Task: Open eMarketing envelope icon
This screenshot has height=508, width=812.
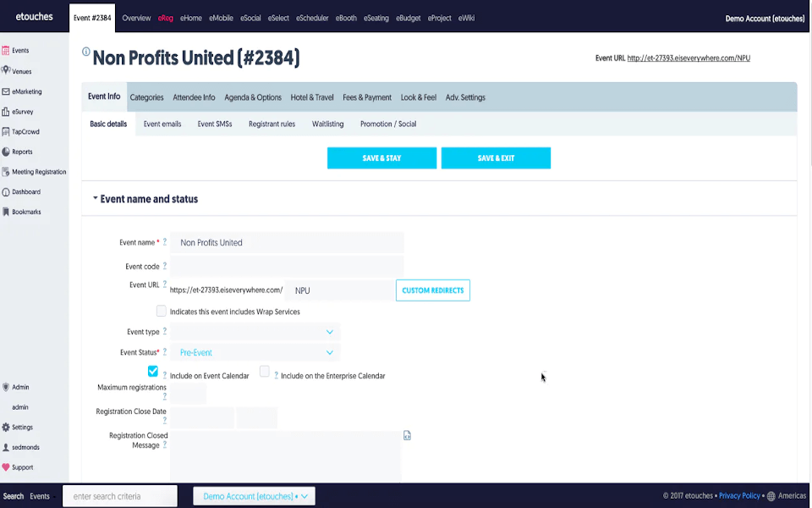Action: point(6,91)
